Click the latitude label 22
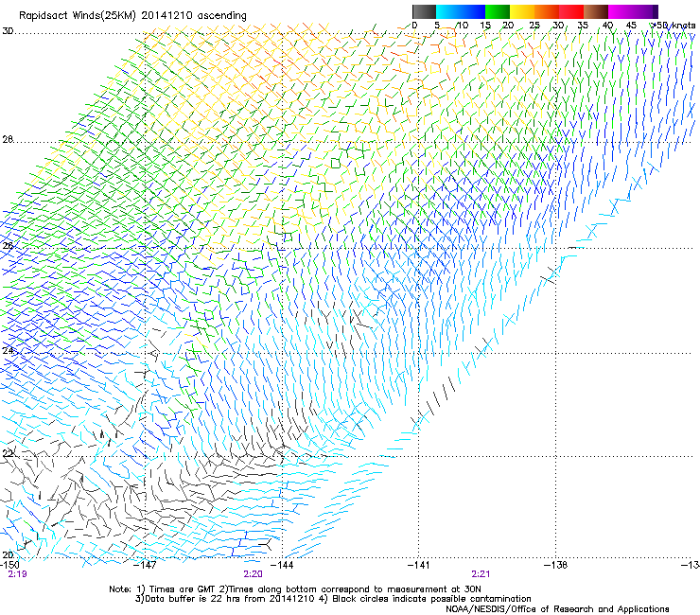This screenshot has height=615, width=700. coord(8,453)
